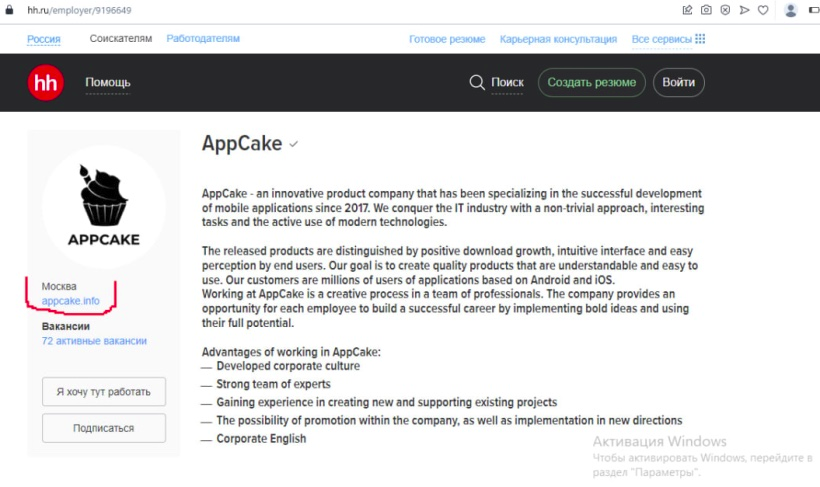The width and height of the screenshot is (820, 487).
Task: Click the search magnifier icon
Action: 477,82
